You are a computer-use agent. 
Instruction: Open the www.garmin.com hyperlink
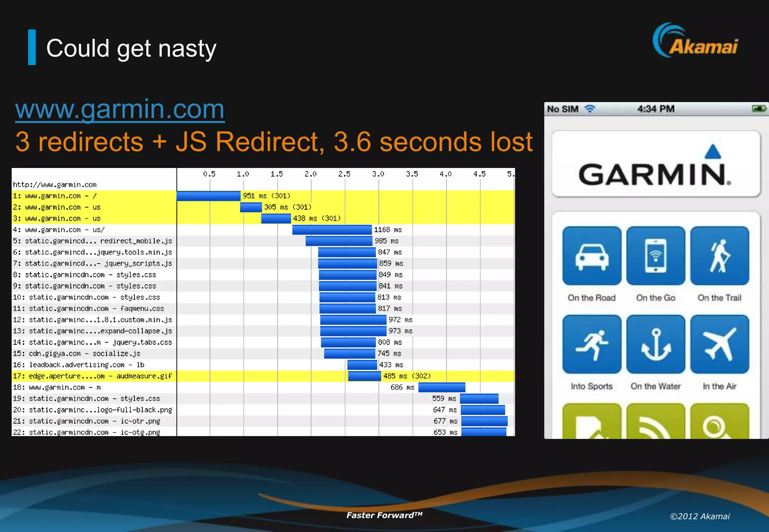click(120, 110)
